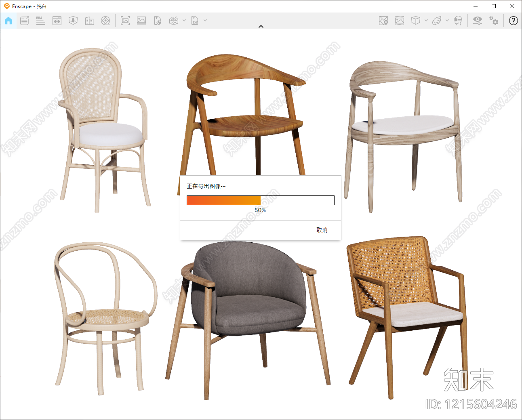Click the Batch rendering image icon

(141, 21)
